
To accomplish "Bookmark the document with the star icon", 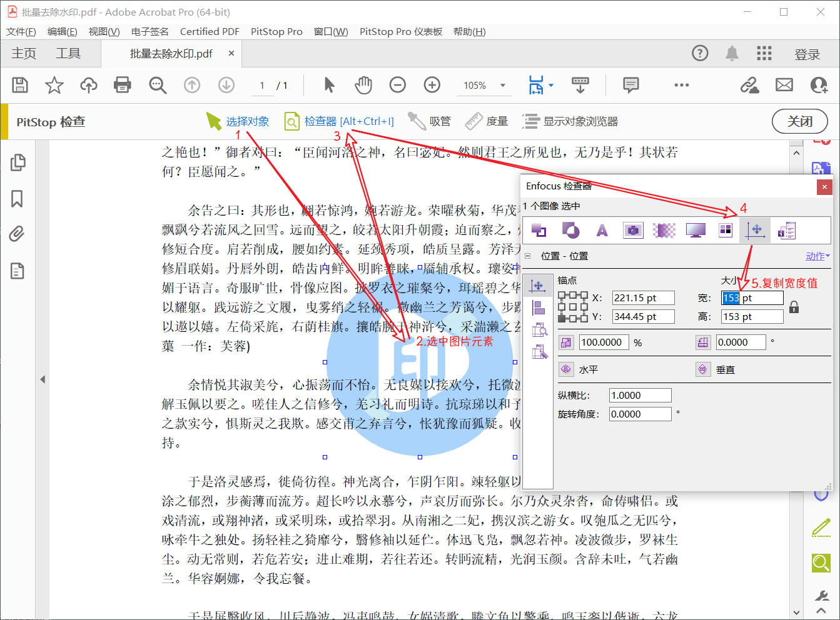I will tap(54, 85).
